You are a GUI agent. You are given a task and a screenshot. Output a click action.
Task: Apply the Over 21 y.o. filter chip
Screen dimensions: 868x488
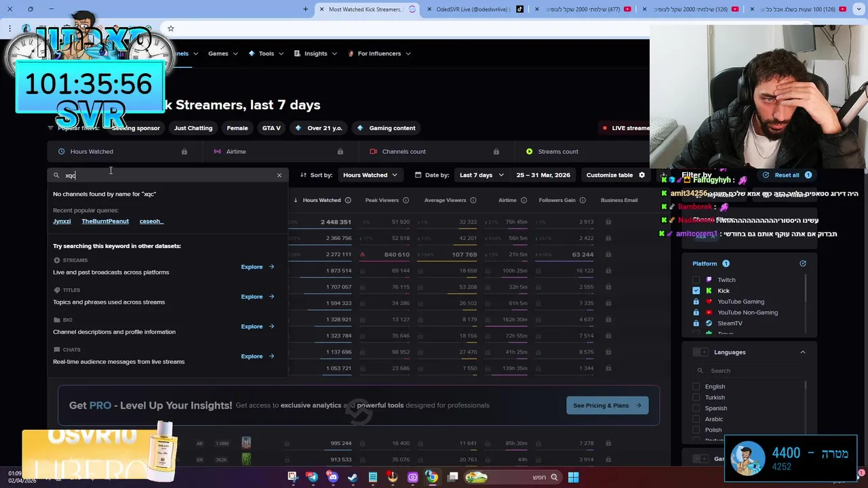(318, 127)
